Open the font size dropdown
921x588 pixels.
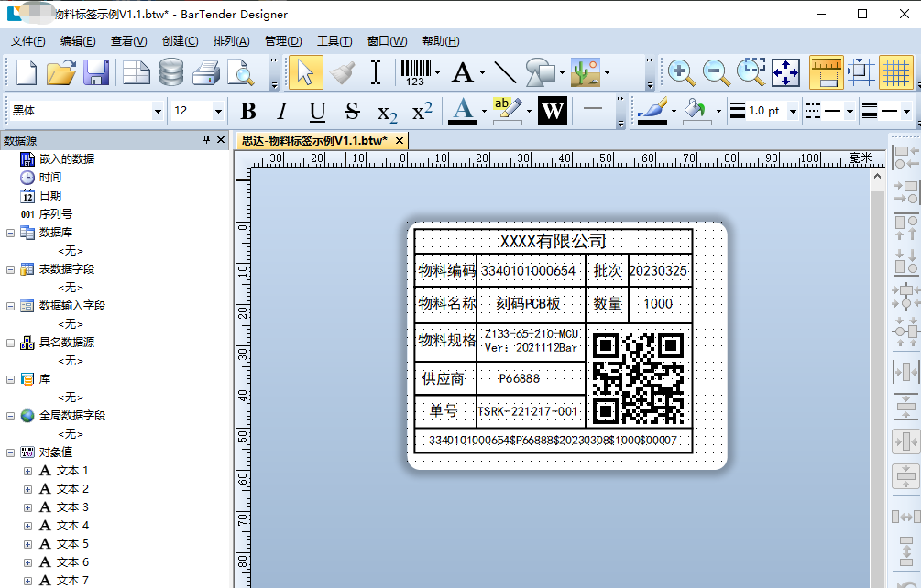[x=218, y=112]
